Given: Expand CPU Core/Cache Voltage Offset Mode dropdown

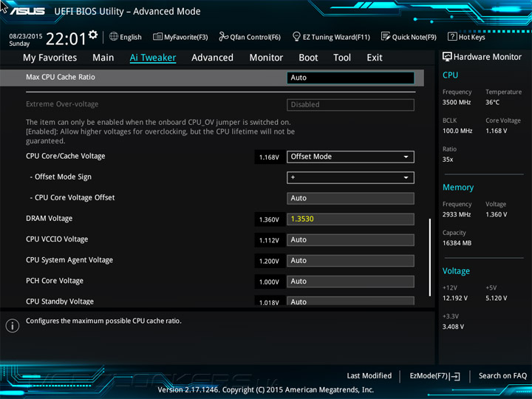Looking at the screenshot, I should pyautogui.click(x=350, y=157).
